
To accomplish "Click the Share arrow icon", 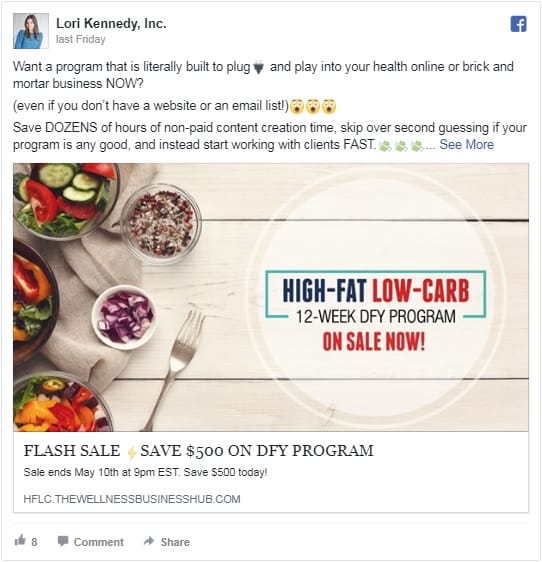I will pos(149,541).
